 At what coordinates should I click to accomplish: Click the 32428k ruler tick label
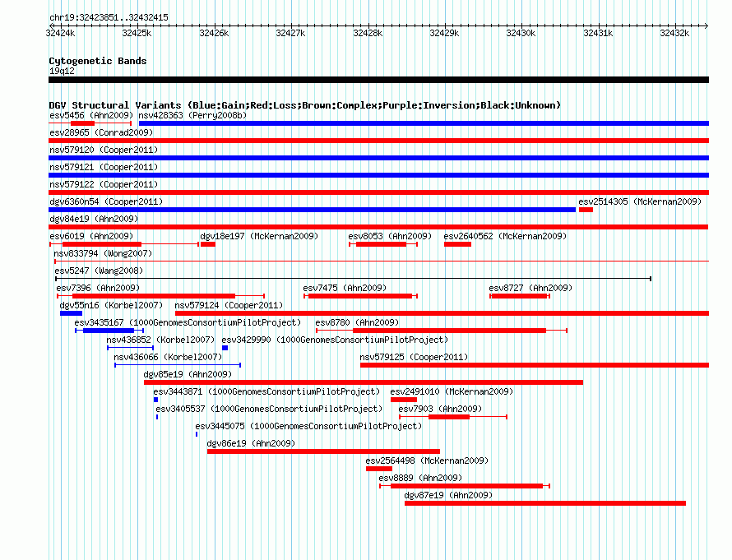(x=368, y=33)
